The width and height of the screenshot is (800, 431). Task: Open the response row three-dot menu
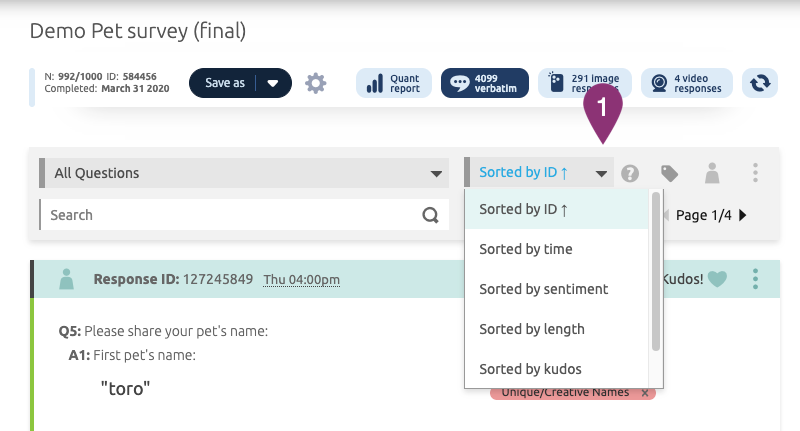[755, 279]
